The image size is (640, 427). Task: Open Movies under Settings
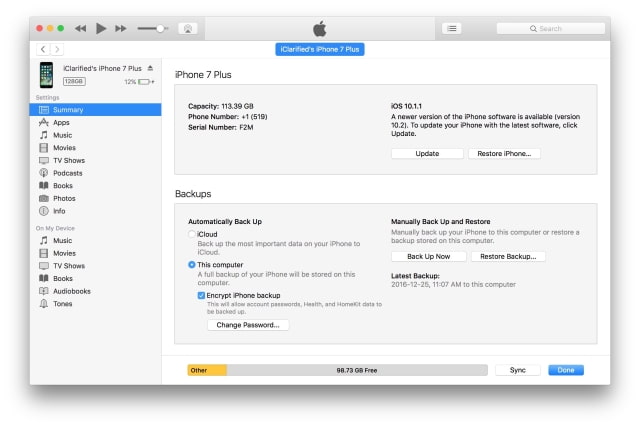(x=96, y=148)
